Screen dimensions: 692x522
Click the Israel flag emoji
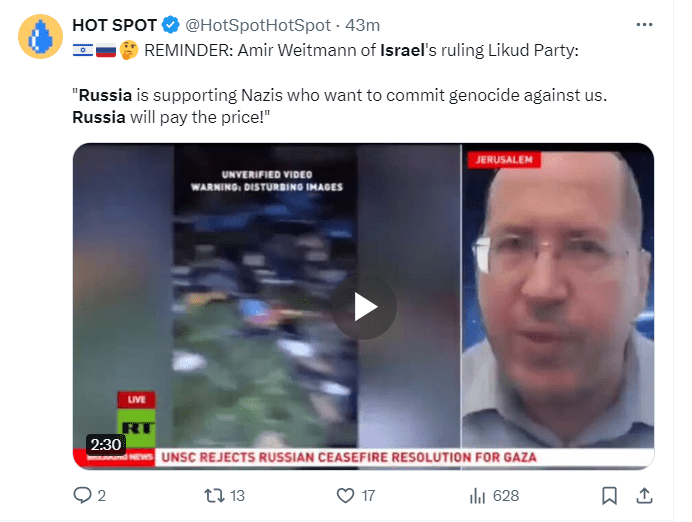(83, 50)
